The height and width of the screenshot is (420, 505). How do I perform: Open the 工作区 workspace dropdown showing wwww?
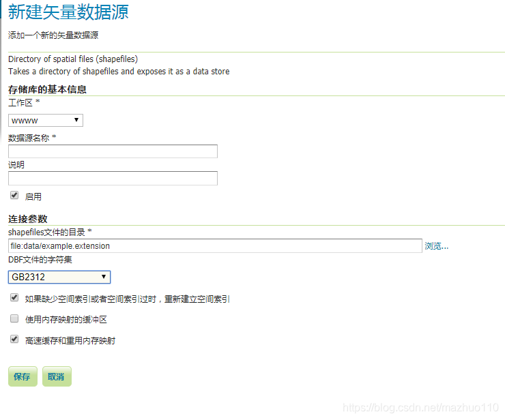(46, 121)
